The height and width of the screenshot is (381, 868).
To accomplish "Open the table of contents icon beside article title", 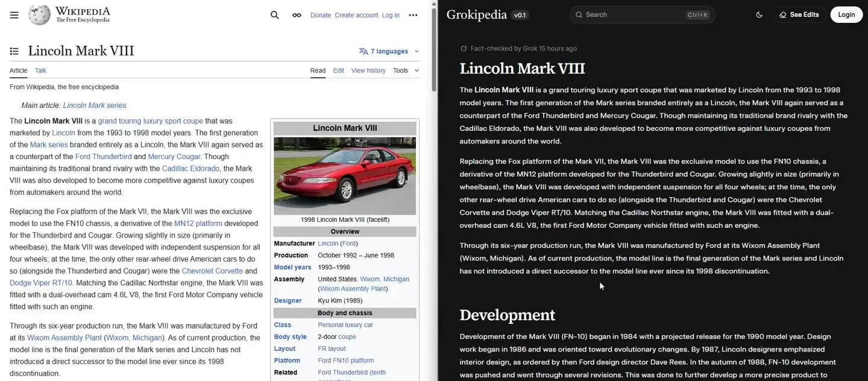I will pyautogui.click(x=14, y=51).
